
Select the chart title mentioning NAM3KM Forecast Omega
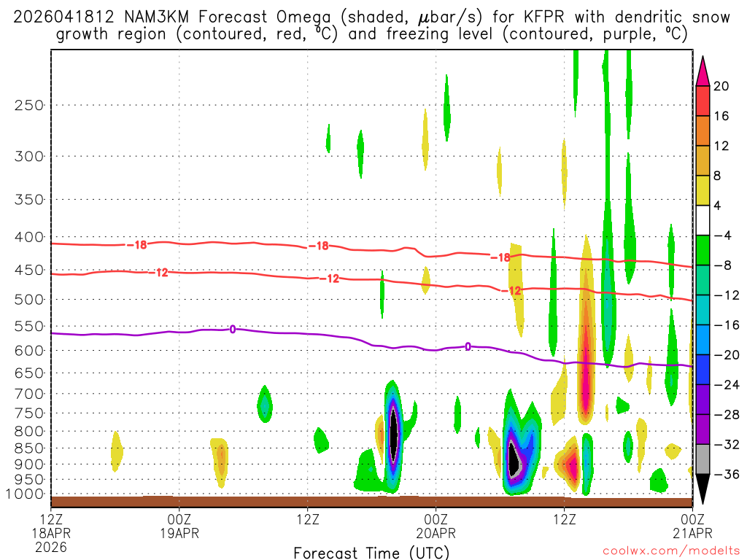click(371, 26)
